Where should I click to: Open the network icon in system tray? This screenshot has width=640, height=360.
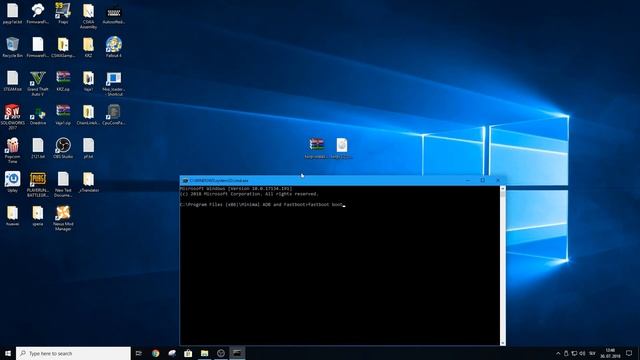[x=574, y=353]
